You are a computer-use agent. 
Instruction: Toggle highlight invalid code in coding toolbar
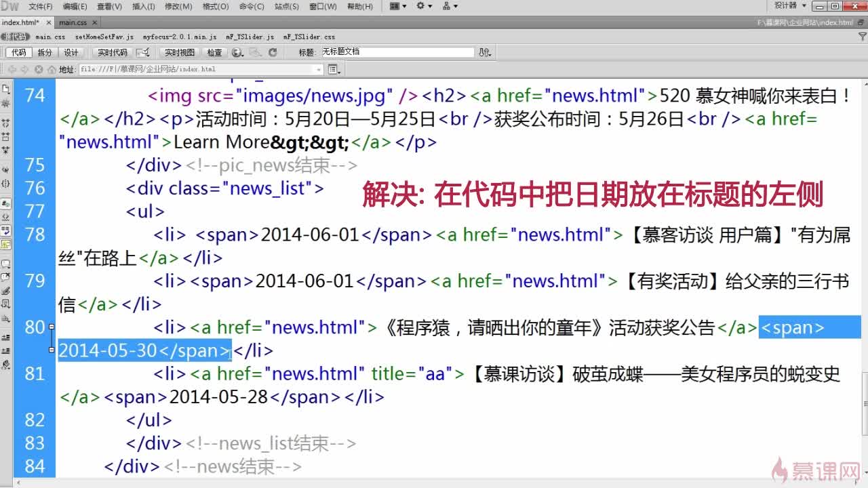[5, 217]
